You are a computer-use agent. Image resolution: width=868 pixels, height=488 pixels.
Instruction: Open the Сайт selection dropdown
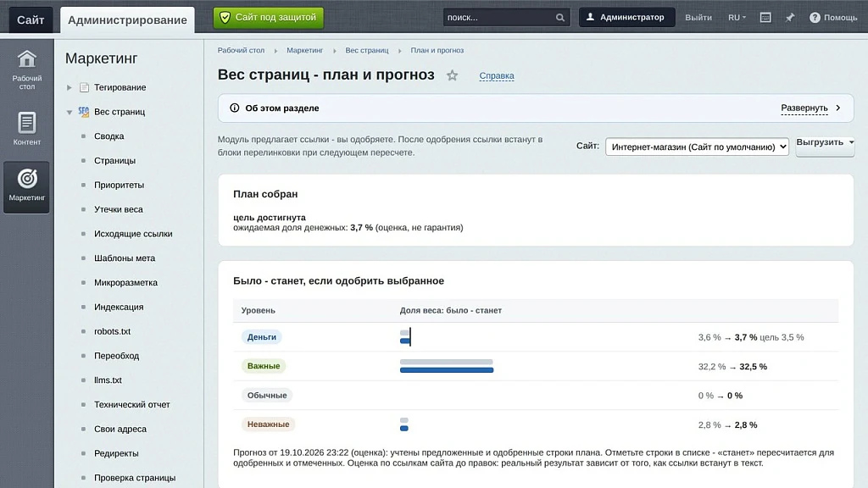697,147
